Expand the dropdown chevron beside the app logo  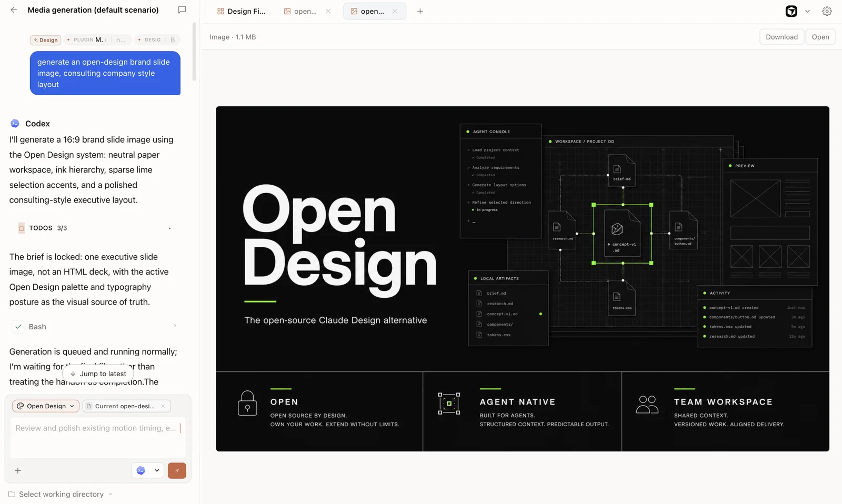pyautogui.click(x=807, y=11)
